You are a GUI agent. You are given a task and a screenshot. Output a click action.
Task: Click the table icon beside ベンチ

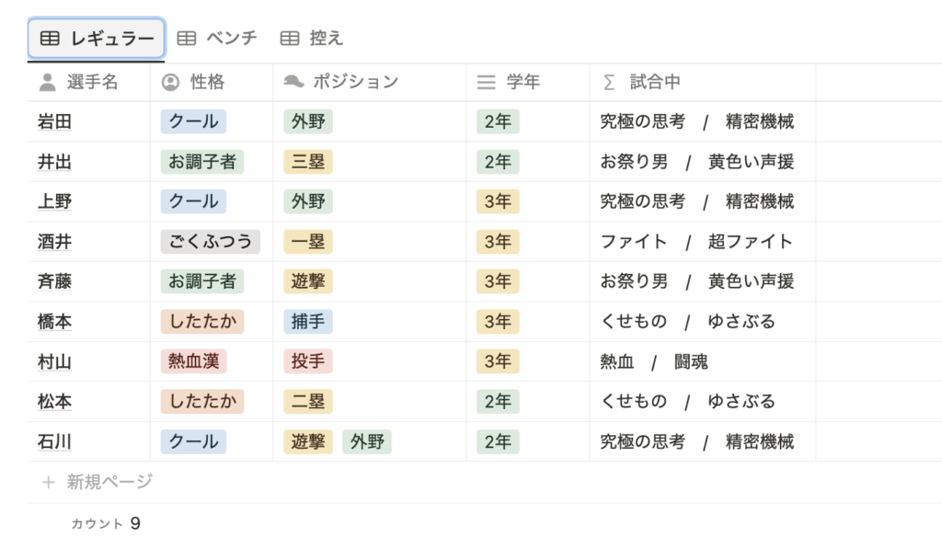coord(186,39)
